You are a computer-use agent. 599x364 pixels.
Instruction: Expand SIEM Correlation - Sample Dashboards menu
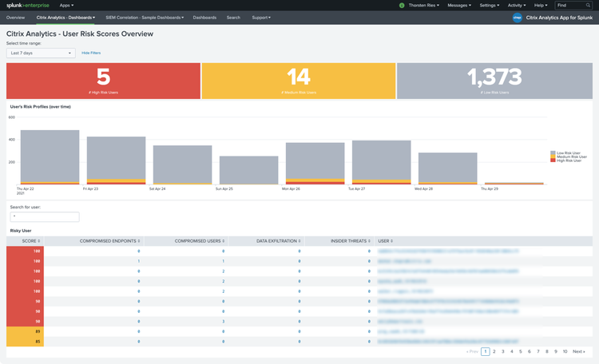[x=145, y=18]
